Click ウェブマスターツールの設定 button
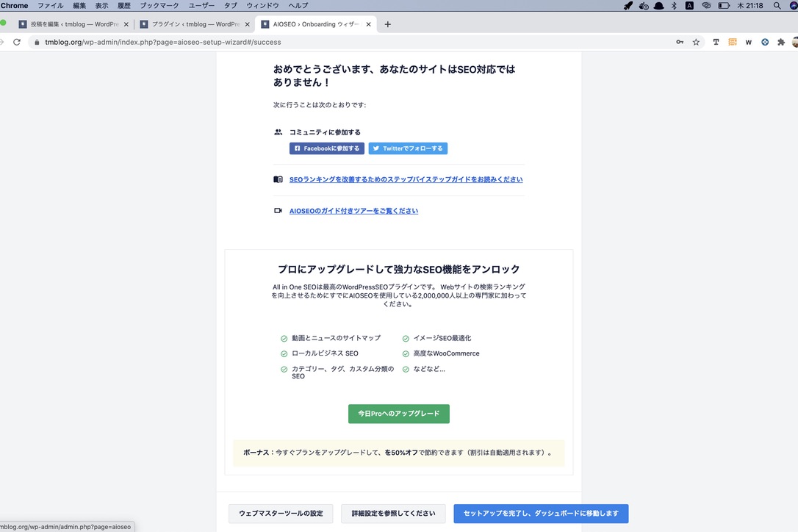Image resolution: width=798 pixels, height=532 pixels. [281, 514]
